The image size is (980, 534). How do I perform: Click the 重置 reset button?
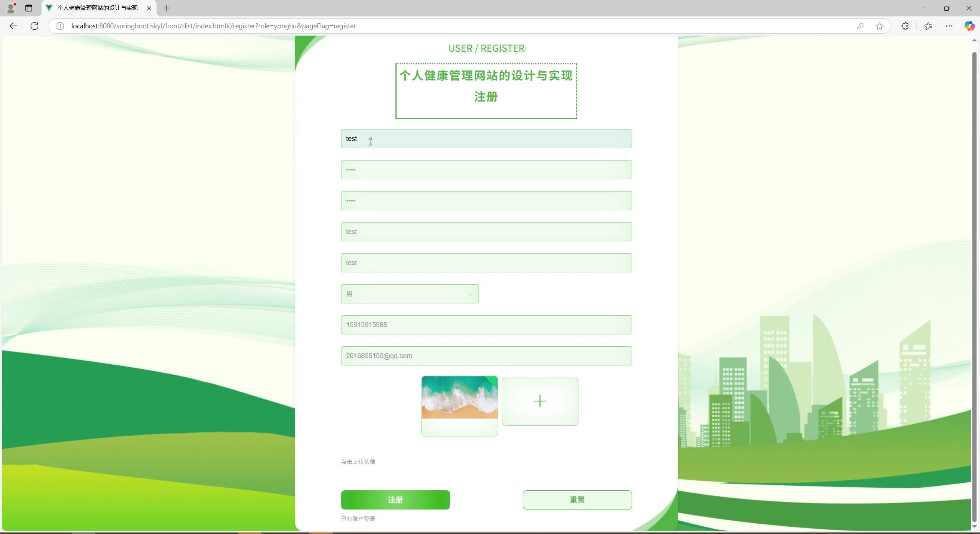coord(577,500)
